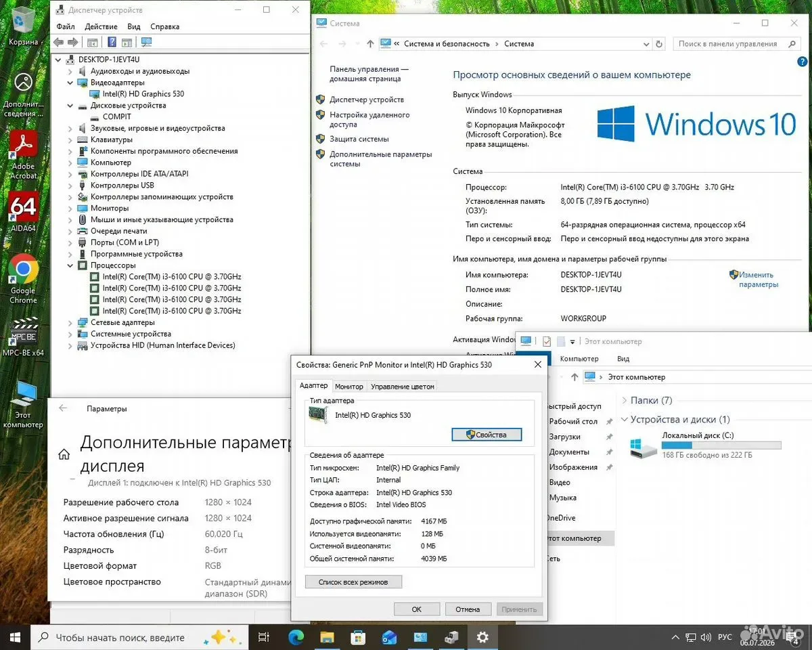Screen dimensions: 812x650
Task: Switch to the Монитор tab in properties dialog
Action: 349,386
